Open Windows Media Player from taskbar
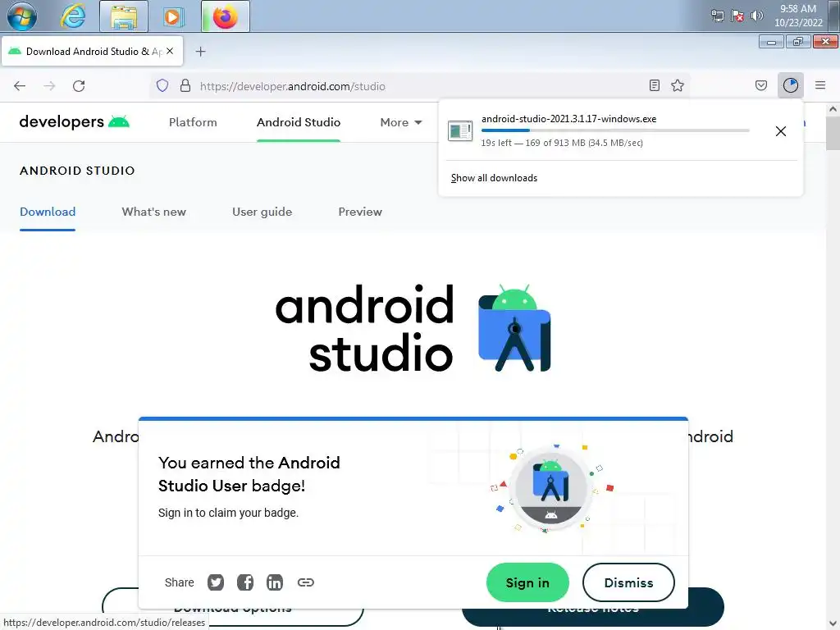 pos(172,16)
